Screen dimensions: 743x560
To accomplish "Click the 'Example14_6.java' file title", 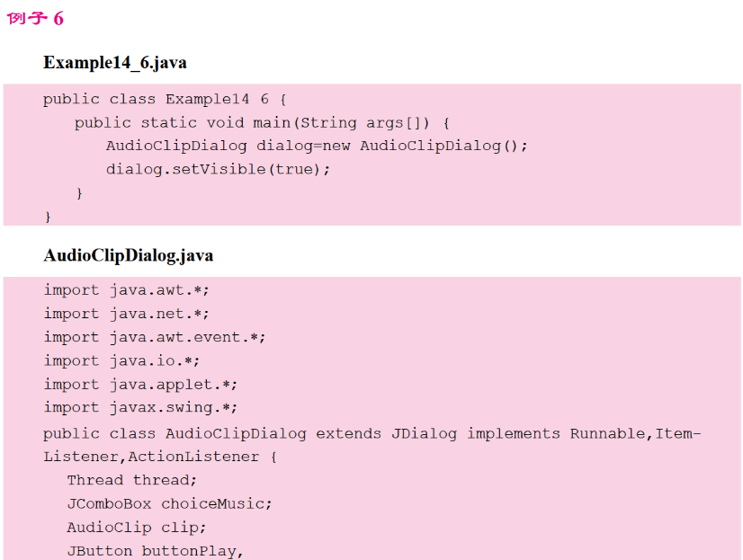I will [x=115, y=63].
